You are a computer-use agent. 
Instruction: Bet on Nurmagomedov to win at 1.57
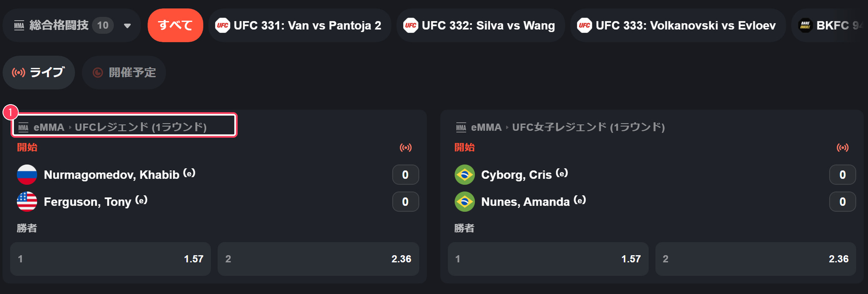click(111, 259)
